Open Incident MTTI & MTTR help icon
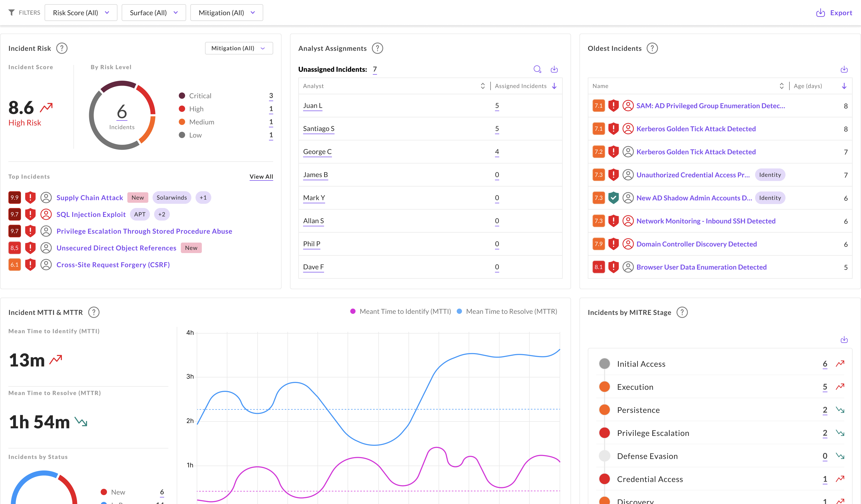 point(94,312)
